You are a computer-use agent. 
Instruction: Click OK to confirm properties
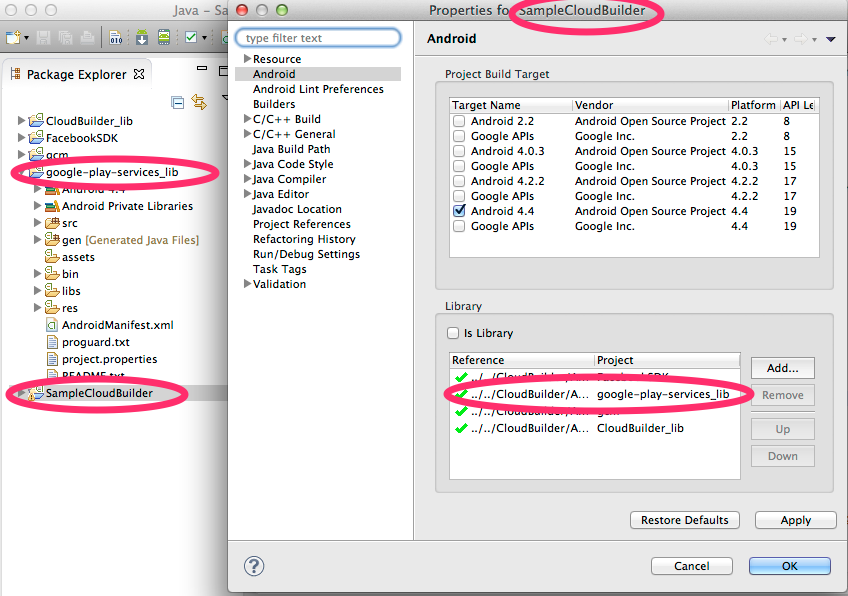pyautogui.click(x=790, y=566)
